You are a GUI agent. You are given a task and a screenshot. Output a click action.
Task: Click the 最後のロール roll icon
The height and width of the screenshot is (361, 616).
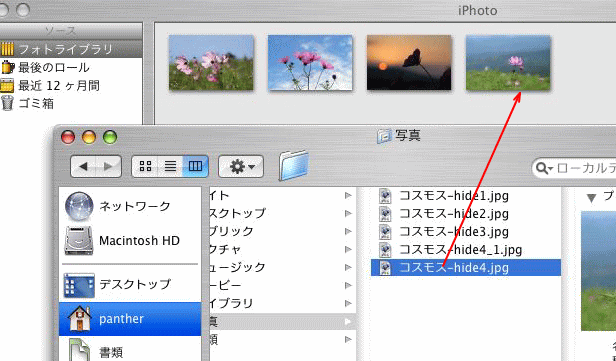coord(7,68)
